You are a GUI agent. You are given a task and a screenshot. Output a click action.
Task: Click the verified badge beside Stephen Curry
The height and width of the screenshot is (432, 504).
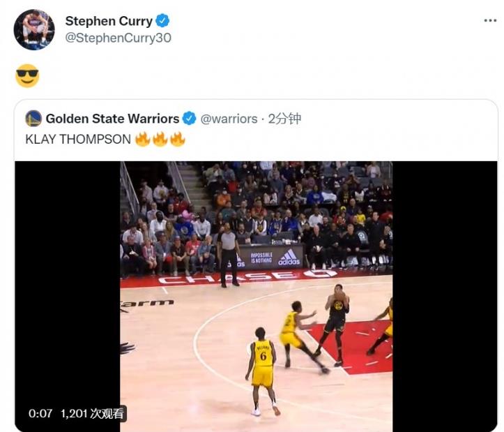point(162,21)
